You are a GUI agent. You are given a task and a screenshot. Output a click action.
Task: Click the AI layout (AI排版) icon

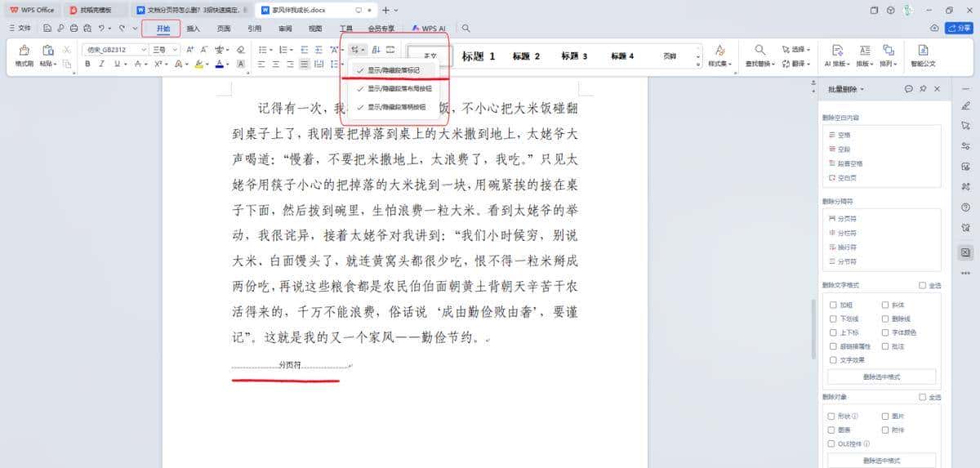[x=837, y=50]
